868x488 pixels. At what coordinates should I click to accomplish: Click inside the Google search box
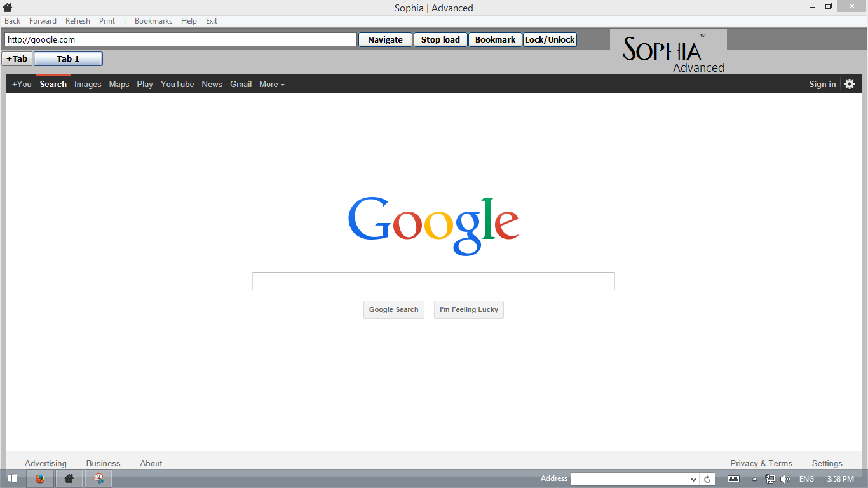433,281
